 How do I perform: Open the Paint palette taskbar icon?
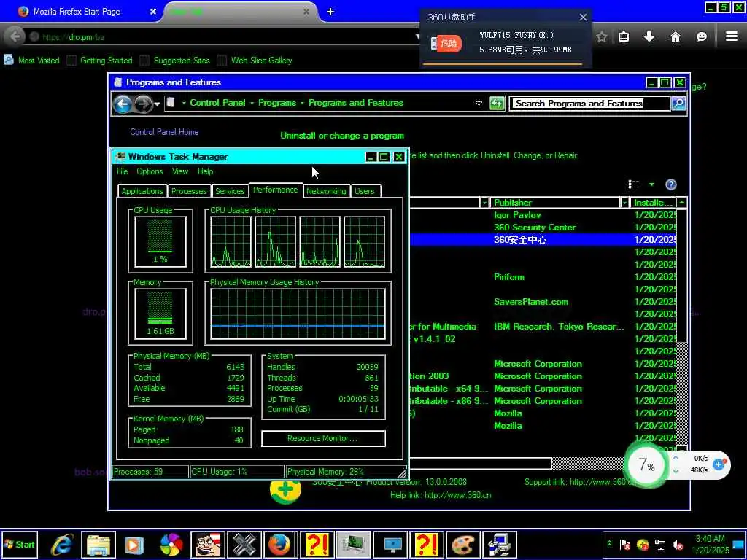point(462,544)
